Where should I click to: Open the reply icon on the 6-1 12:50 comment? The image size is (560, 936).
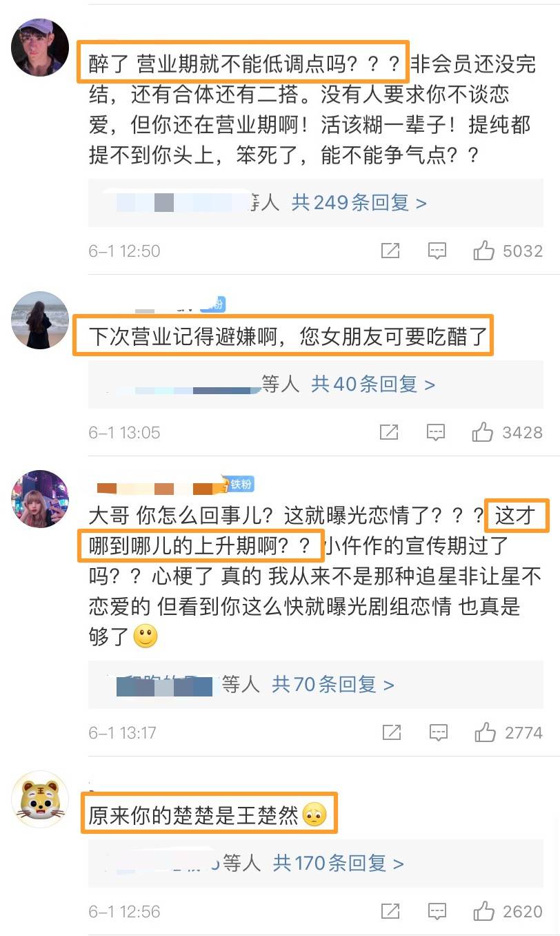437,251
